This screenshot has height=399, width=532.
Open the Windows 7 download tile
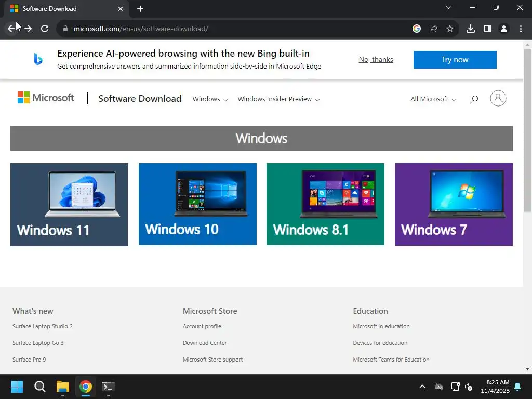tap(454, 204)
